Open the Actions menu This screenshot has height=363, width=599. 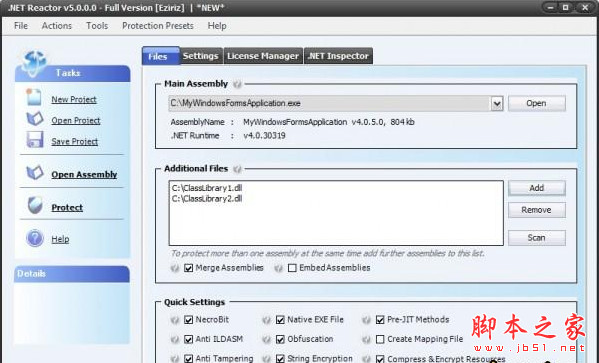click(x=57, y=26)
